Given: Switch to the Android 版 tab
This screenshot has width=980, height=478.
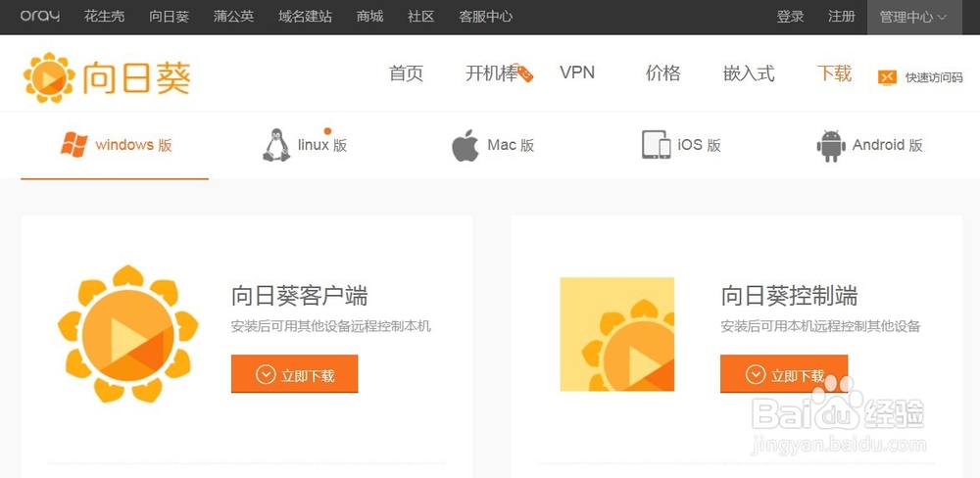Looking at the screenshot, I should tap(870, 146).
